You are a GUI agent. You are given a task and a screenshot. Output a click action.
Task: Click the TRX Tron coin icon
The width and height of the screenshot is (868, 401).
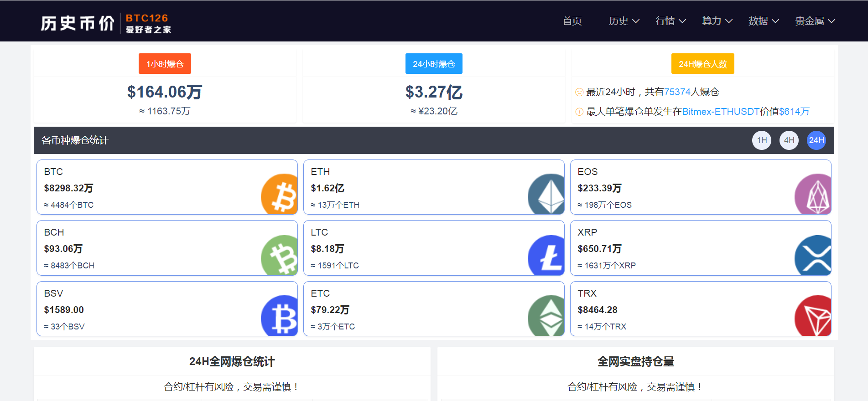[x=813, y=316]
